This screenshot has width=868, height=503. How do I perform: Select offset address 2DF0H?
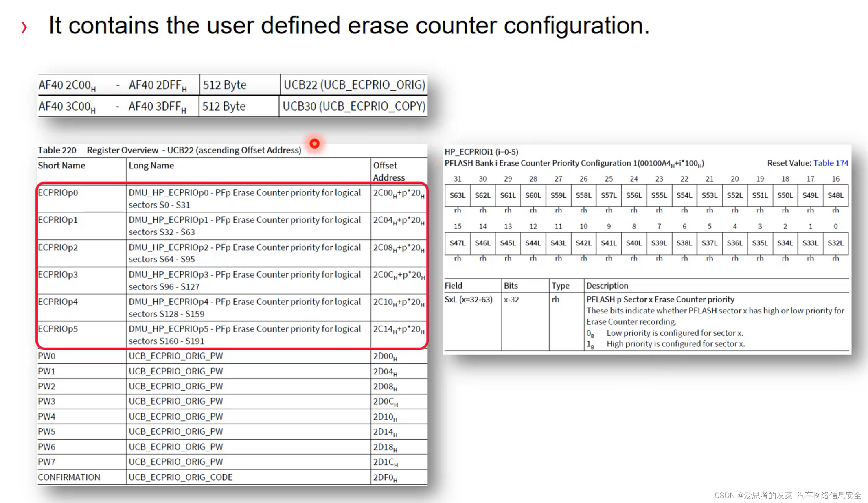coord(385,477)
